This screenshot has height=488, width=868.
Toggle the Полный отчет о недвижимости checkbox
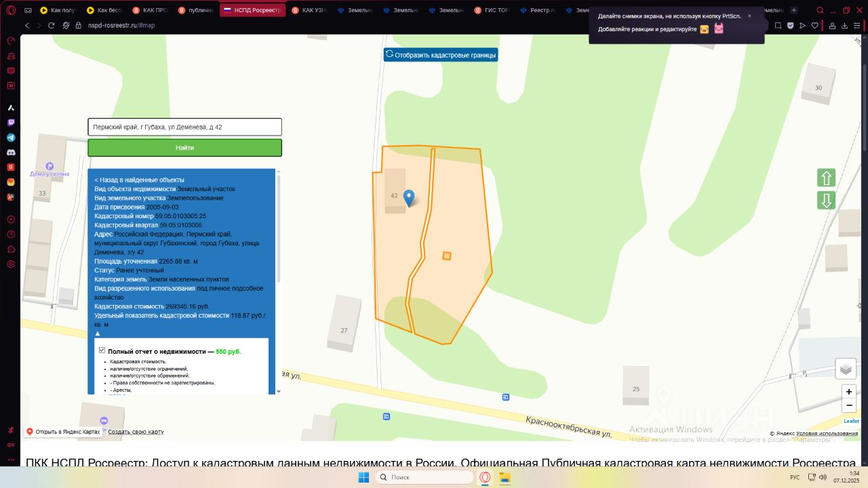102,350
